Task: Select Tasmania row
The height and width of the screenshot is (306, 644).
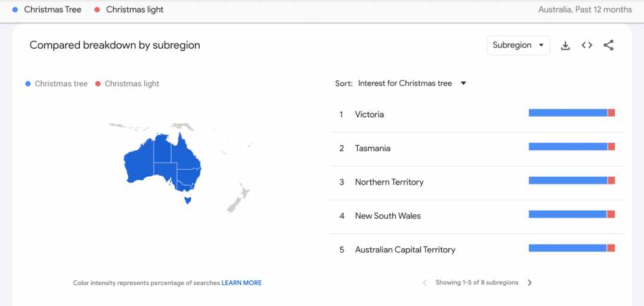Action: pyautogui.click(x=477, y=148)
